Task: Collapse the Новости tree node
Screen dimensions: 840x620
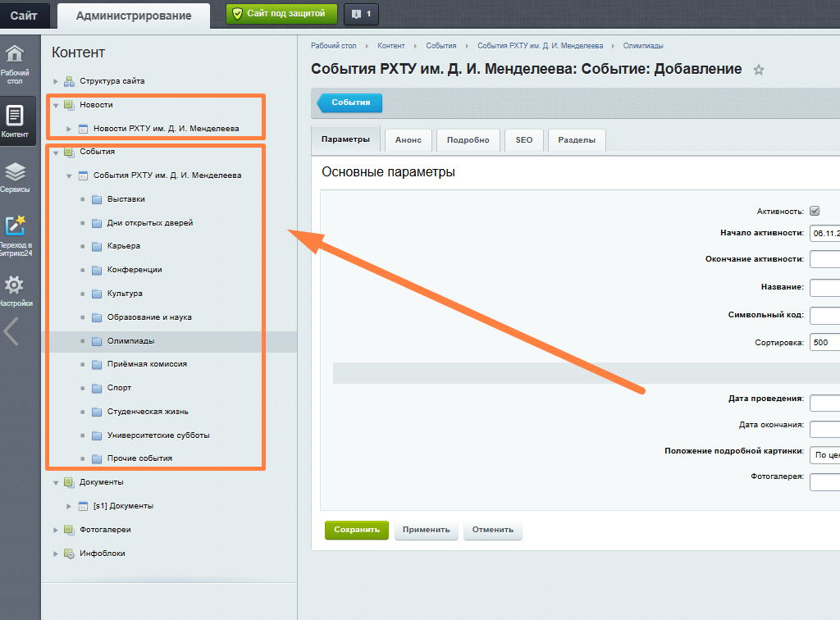Action: 56,105
